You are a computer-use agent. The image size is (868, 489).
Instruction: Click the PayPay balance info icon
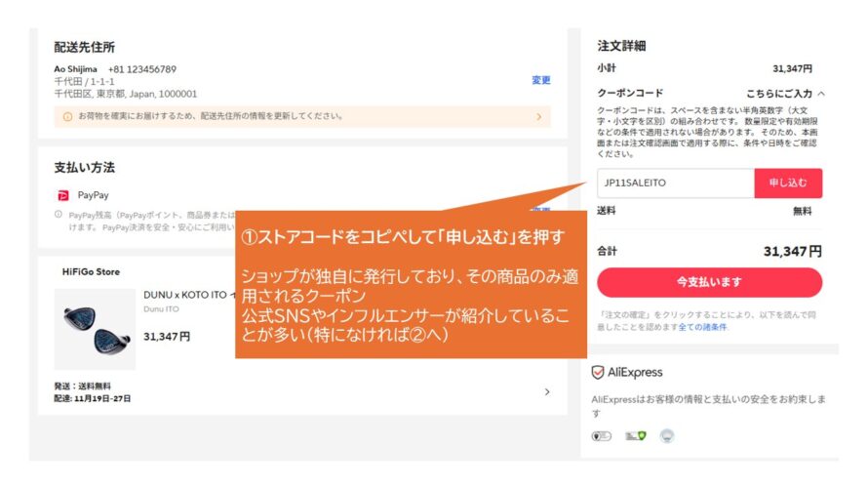point(59,215)
